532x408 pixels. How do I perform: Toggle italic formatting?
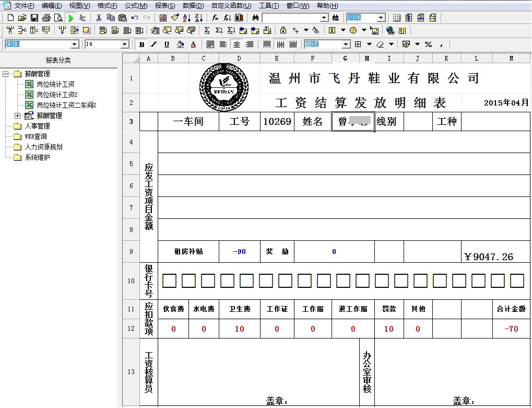coord(154,44)
